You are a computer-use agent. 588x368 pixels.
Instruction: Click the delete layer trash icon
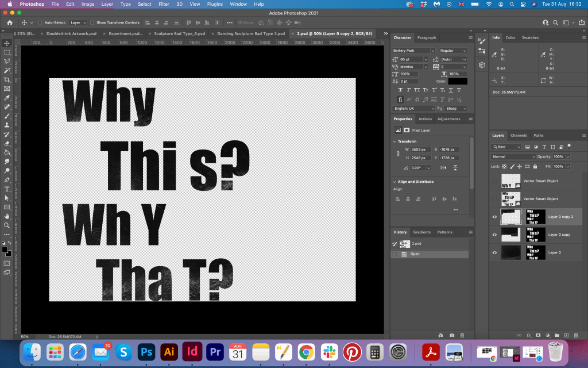click(576, 335)
